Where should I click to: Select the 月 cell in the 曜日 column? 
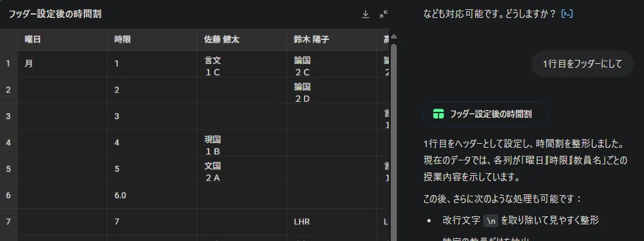tap(62, 64)
